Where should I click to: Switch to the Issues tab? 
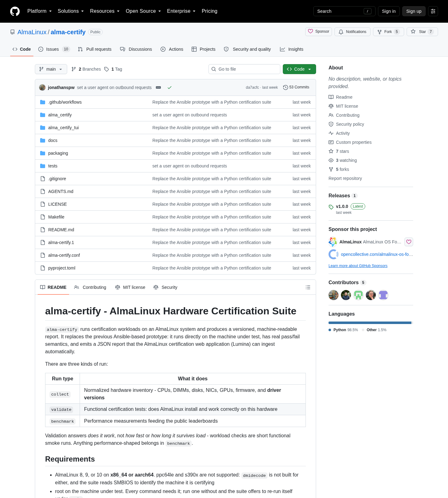54,49
